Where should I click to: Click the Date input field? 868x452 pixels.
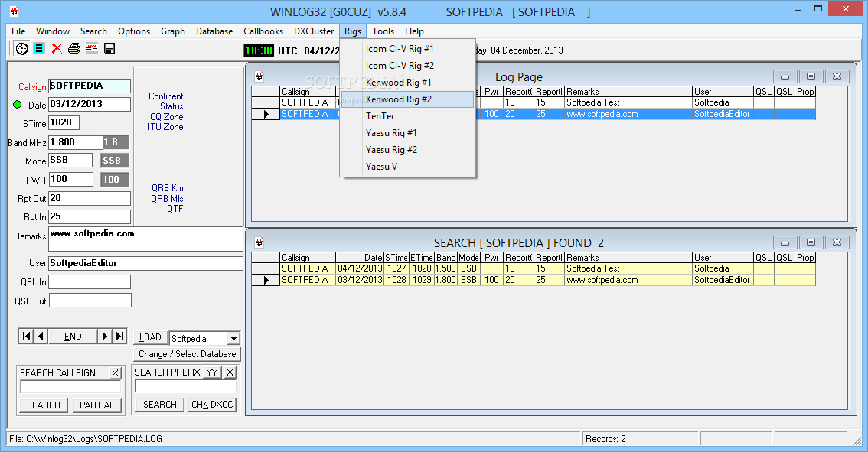(90, 104)
